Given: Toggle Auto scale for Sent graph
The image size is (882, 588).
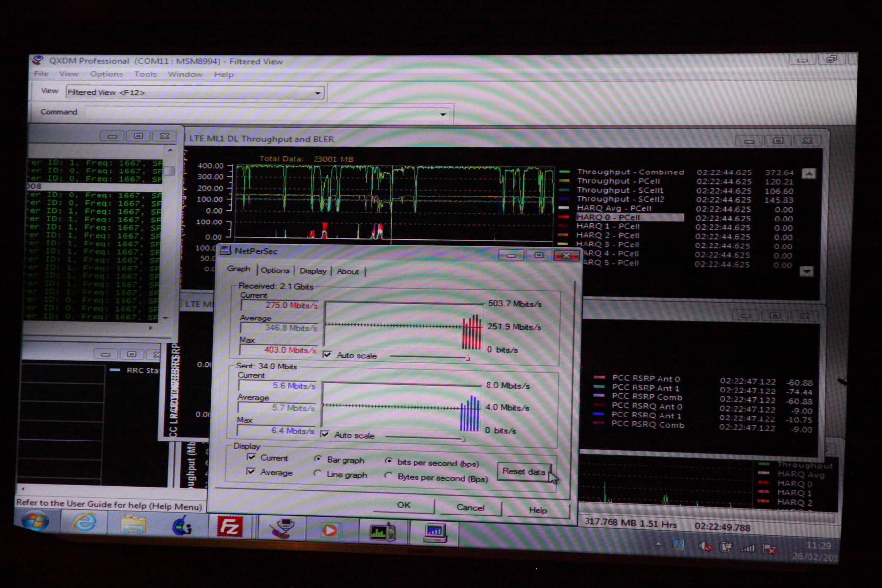Looking at the screenshot, I should tap(324, 434).
